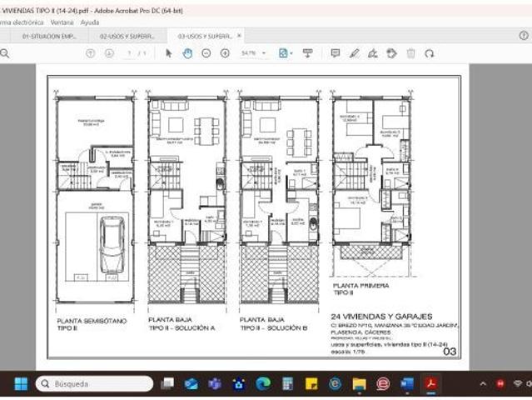Open the Ayuda menu
Image resolution: width=532 pixels, height=400 pixels.
pyautogui.click(x=90, y=22)
